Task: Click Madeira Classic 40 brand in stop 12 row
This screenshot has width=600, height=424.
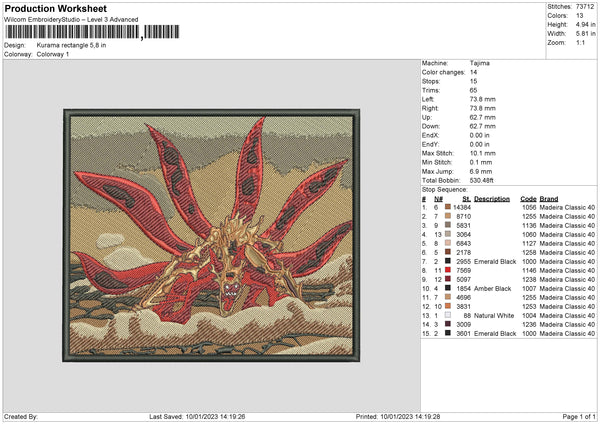Action: pos(567,307)
